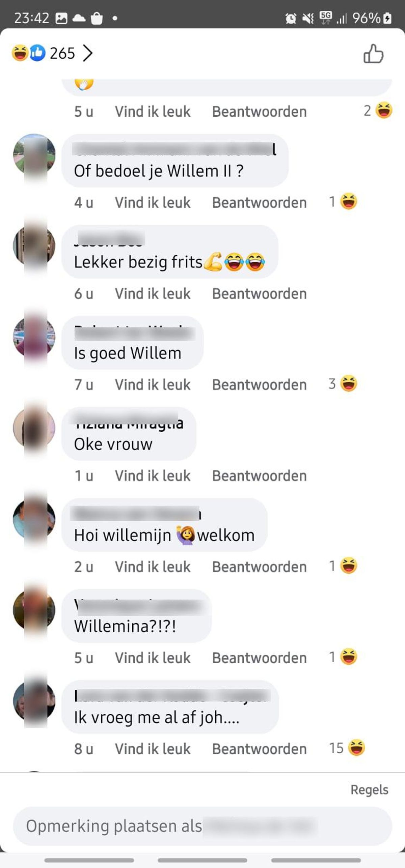Reply to the 'Of bedoel je Willem II' comment
This screenshot has width=405, height=868.
pos(259,203)
